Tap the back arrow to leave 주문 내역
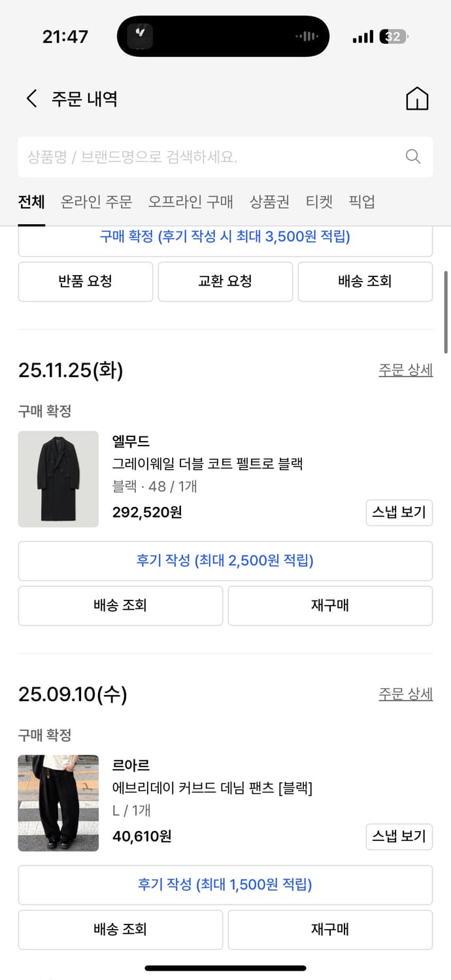This screenshot has height=980, width=451. click(30, 98)
